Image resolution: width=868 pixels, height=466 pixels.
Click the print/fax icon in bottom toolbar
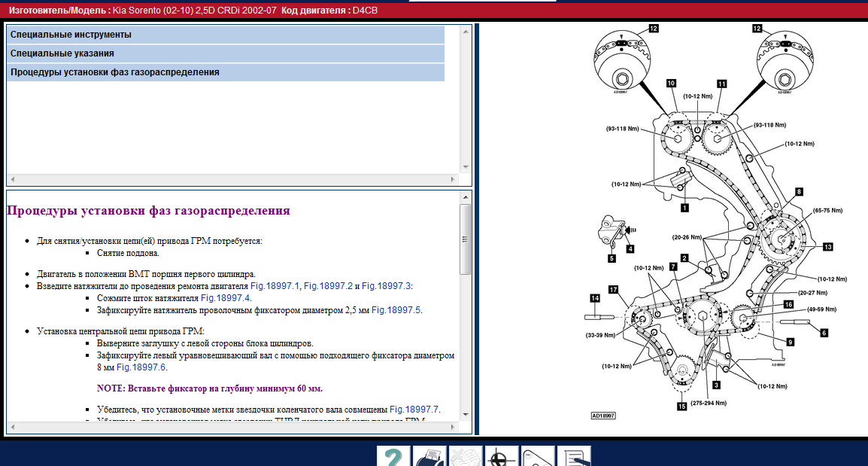click(x=430, y=456)
